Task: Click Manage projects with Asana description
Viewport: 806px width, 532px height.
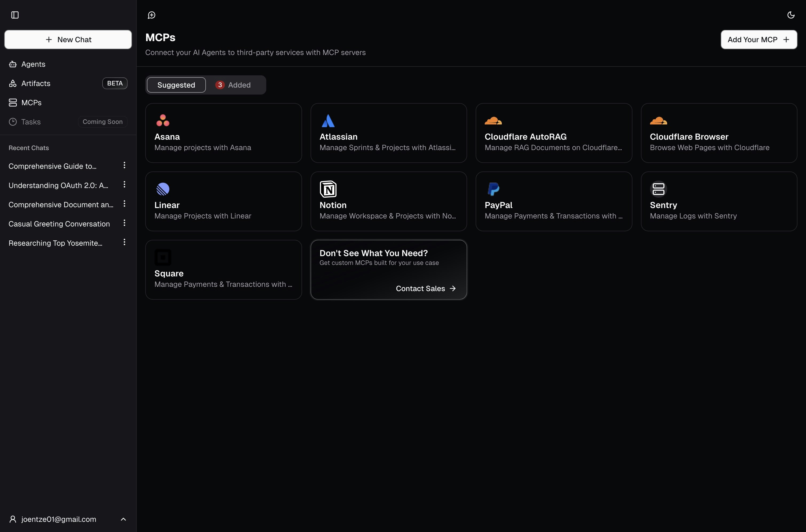Action: tap(202, 148)
